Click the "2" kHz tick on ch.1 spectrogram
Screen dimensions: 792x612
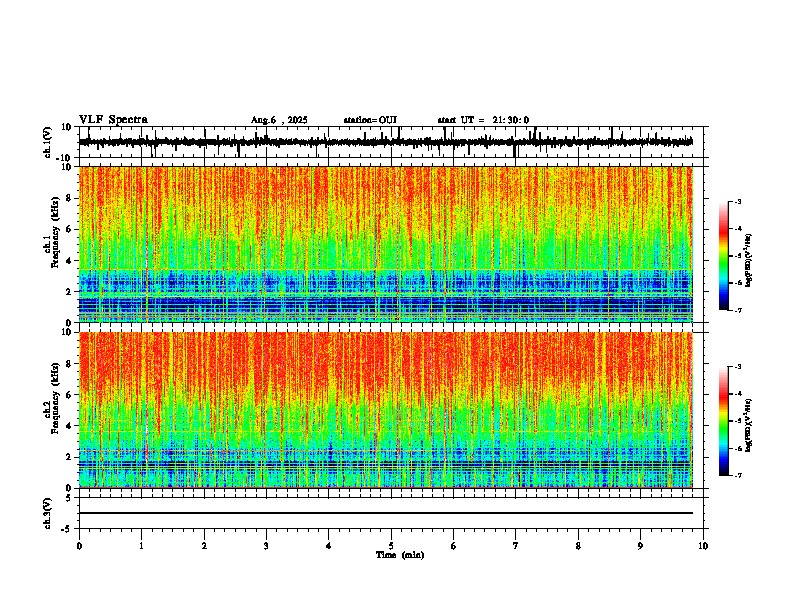tap(69, 291)
